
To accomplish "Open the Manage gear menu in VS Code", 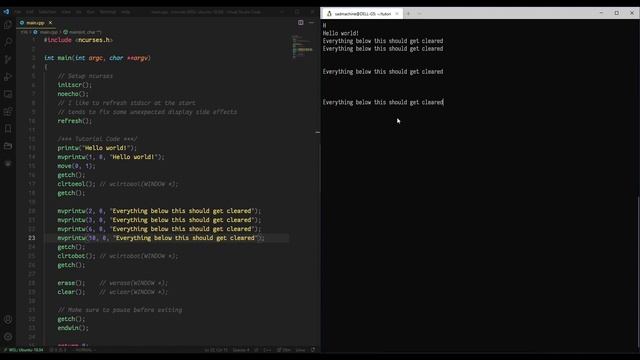I will coord(8,337).
